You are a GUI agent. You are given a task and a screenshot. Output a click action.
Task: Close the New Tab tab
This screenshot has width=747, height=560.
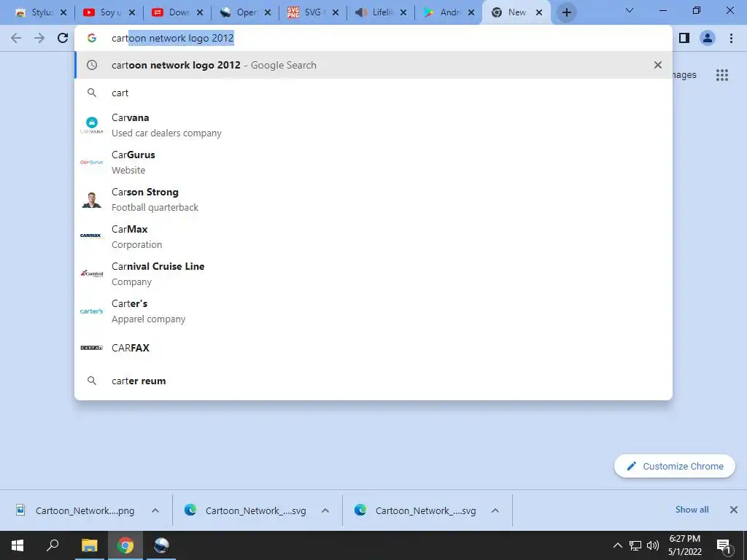click(x=539, y=13)
